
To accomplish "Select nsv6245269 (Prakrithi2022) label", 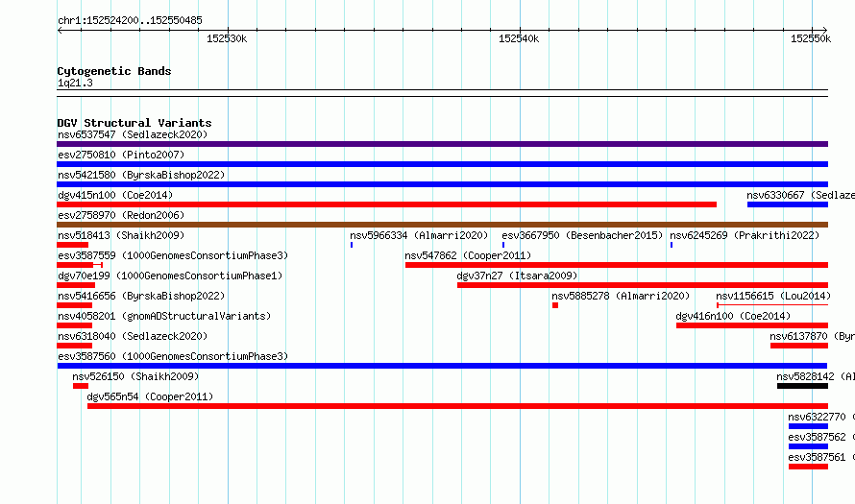I will (745, 235).
